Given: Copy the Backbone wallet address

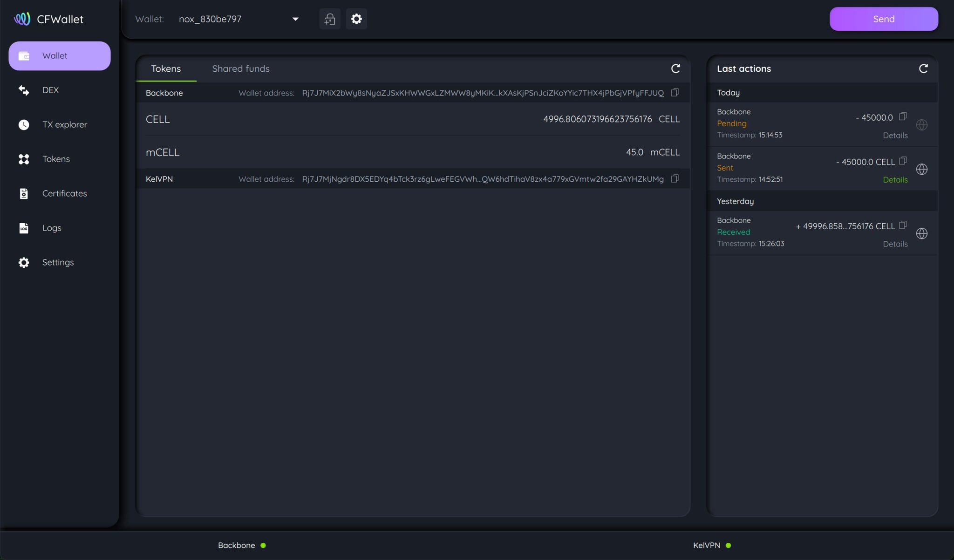Looking at the screenshot, I should coord(675,93).
